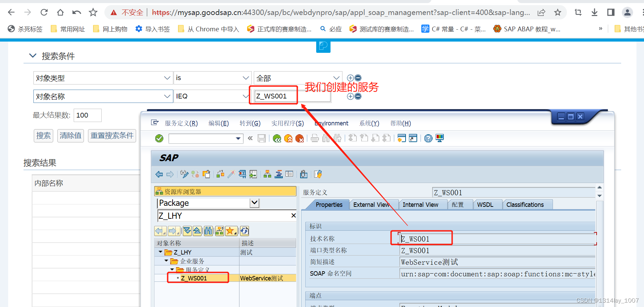Click the Expand all nodes icon in browser
The height and width of the screenshot is (307, 644).
pos(187,231)
